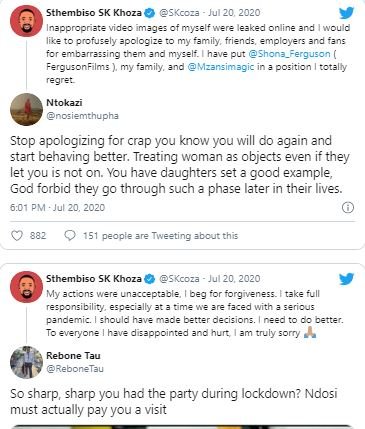This screenshot has width=365, height=429.
Task: Click the verified badge in second quoted tweet
Action: pos(150,279)
